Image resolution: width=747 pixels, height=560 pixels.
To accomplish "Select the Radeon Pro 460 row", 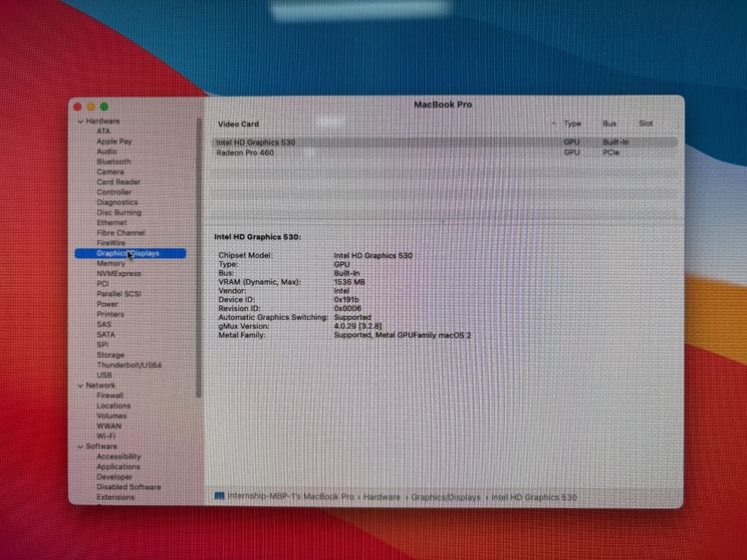I will (x=444, y=153).
